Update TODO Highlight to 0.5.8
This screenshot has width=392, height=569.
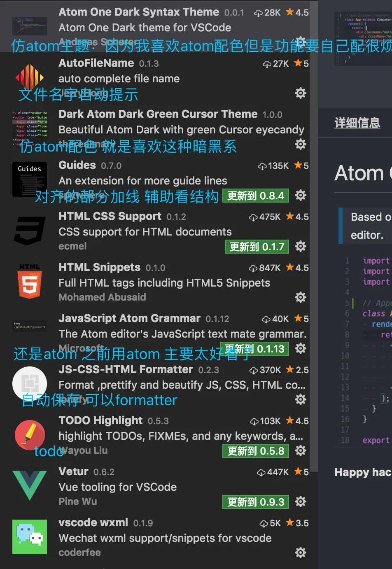[256, 451]
